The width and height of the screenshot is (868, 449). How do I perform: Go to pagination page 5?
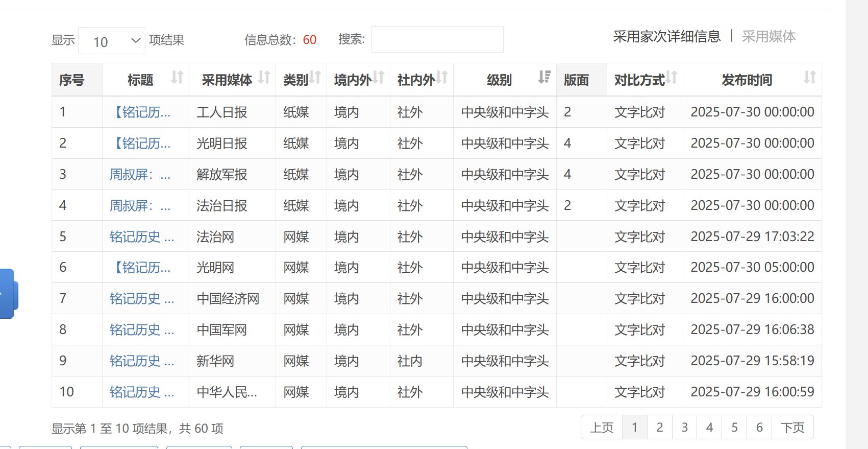tap(735, 428)
